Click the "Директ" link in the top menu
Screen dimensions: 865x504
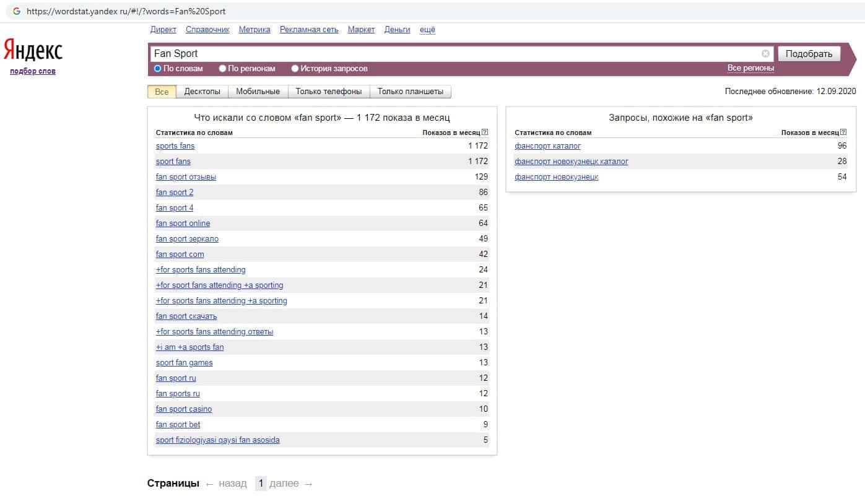click(163, 30)
